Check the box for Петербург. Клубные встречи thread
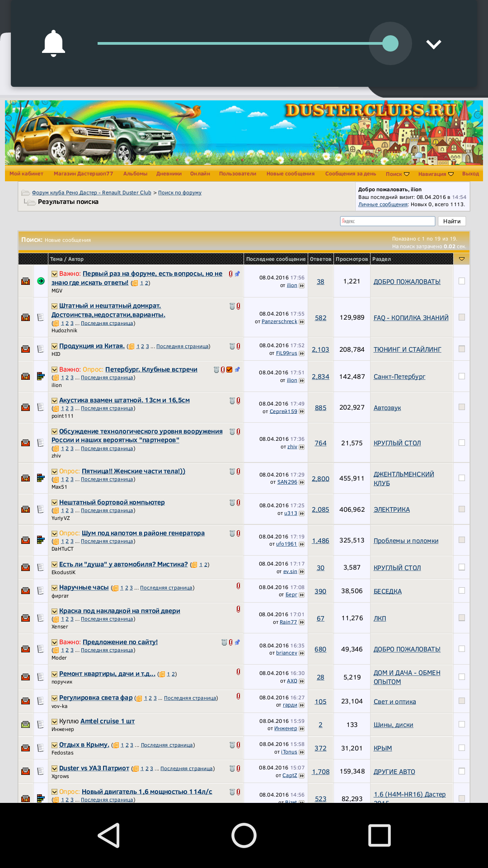 pos(462,376)
